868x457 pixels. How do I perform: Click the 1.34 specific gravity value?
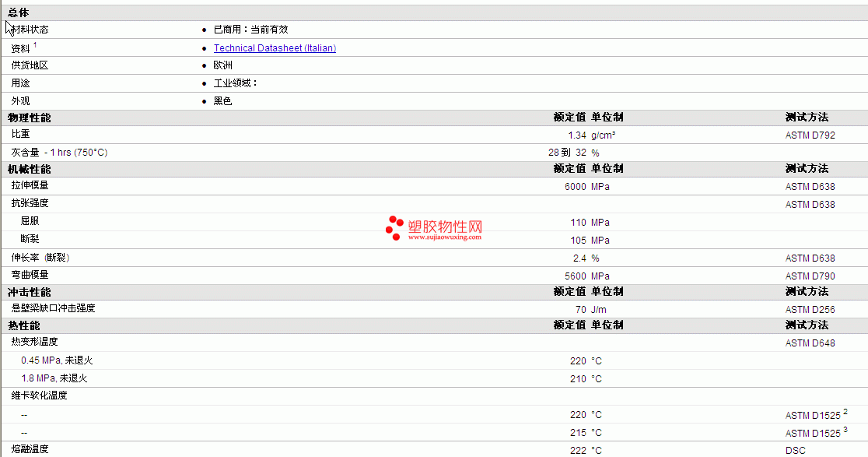pos(577,135)
